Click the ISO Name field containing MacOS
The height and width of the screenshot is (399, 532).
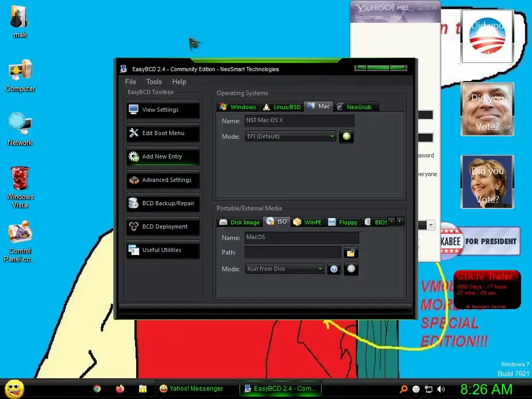[x=302, y=237]
